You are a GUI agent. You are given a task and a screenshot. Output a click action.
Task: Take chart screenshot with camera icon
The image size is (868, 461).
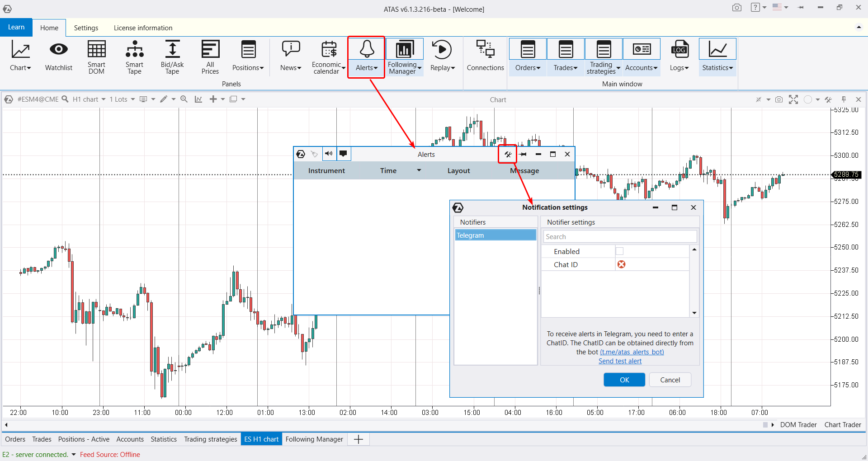pos(778,99)
